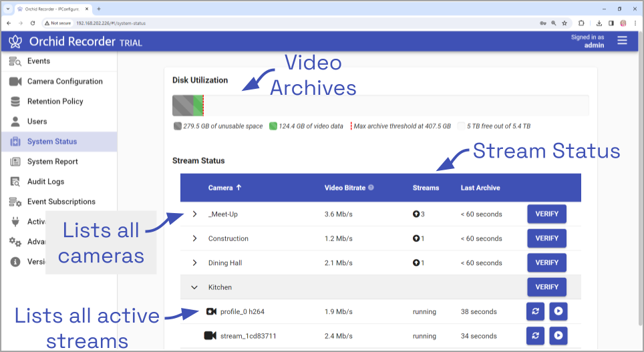The image size is (644, 352).
Task: Click the Disk Utilization bar
Action: pos(380,106)
